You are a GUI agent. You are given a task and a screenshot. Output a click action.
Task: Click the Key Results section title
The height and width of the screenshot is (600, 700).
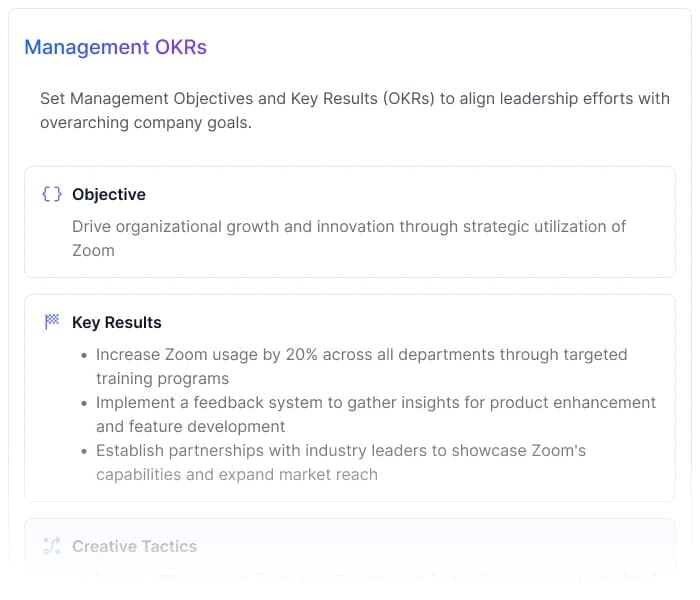point(117,322)
